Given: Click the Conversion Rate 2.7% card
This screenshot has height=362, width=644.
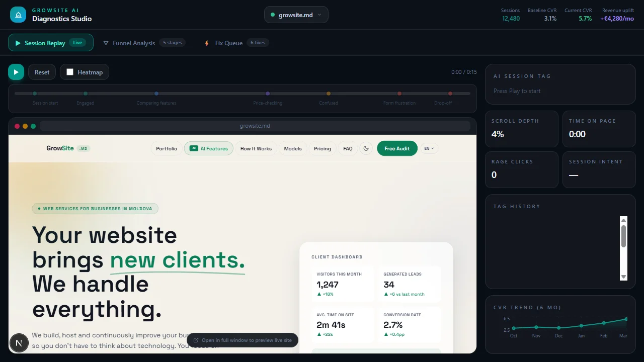Looking at the screenshot, I should [410, 325].
